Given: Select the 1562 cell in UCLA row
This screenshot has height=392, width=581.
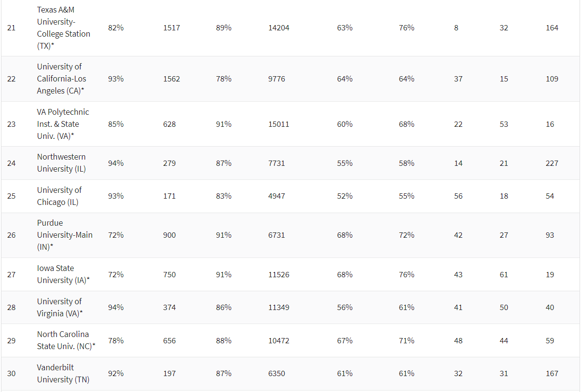Looking at the screenshot, I should tap(171, 79).
